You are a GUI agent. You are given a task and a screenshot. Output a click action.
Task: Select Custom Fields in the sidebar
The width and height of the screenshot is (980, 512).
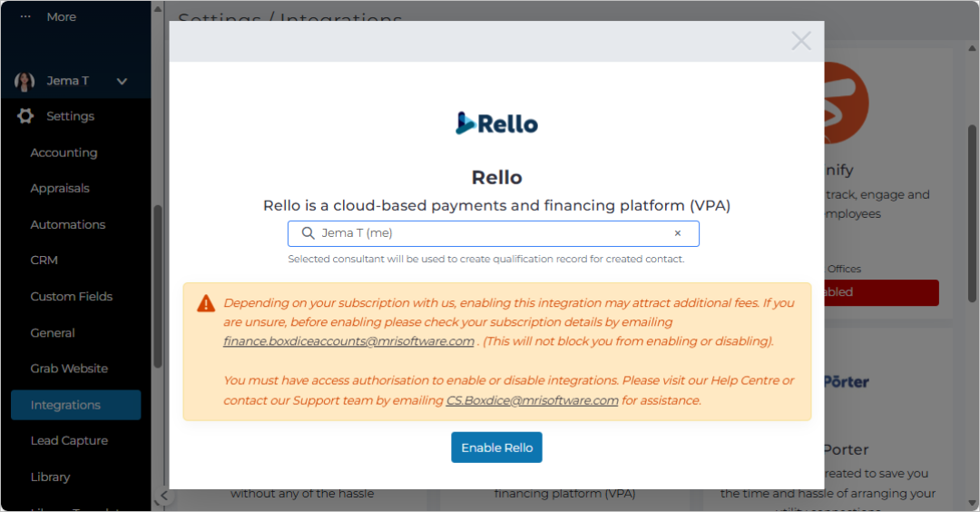[x=72, y=296]
